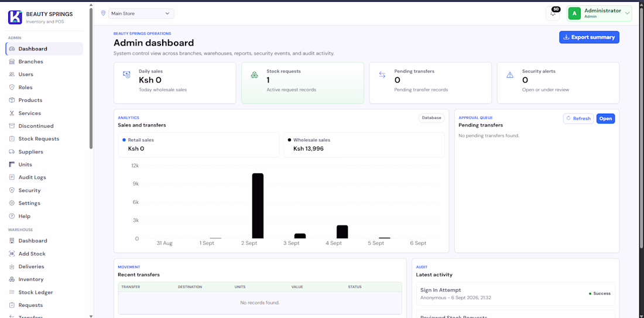
Task: Click the green Administrator avatar
Action: pos(574,13)
